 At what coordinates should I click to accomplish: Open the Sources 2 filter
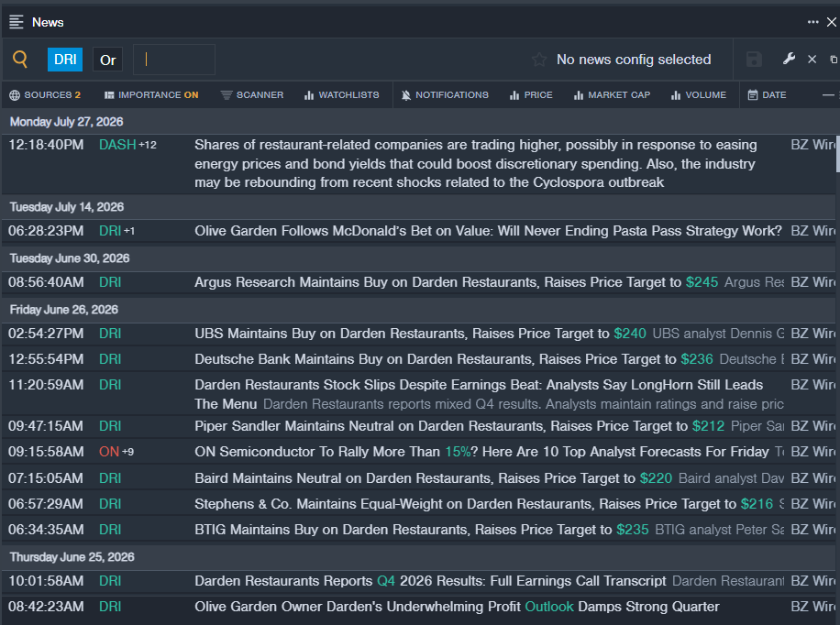click(x=45, y=94)
